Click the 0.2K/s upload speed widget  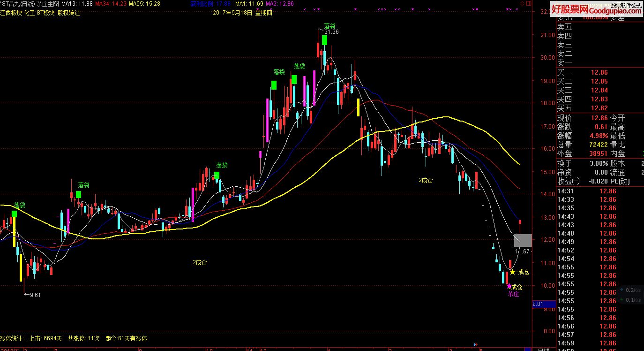[630, 290]
